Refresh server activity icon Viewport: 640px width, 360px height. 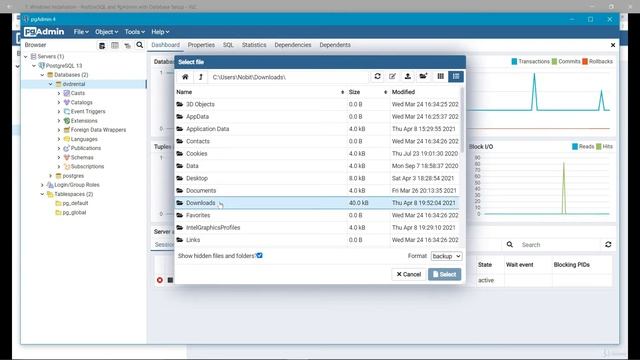(x=608, y=244)
